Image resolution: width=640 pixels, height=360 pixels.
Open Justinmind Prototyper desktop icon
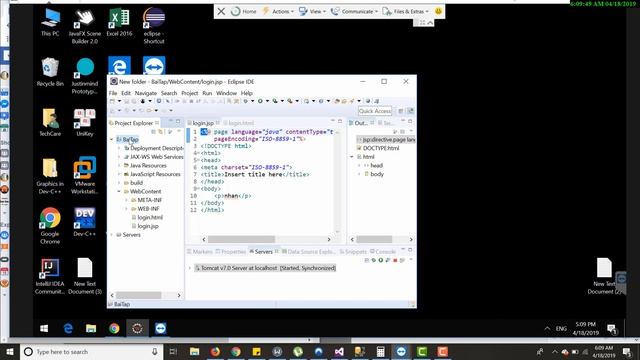pos(84,76)
